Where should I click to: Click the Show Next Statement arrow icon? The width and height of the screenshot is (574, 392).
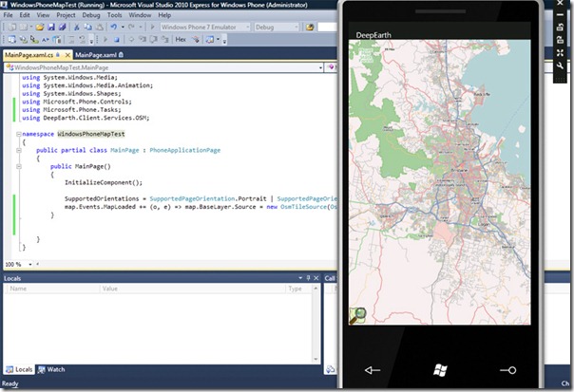coord(131,40)
